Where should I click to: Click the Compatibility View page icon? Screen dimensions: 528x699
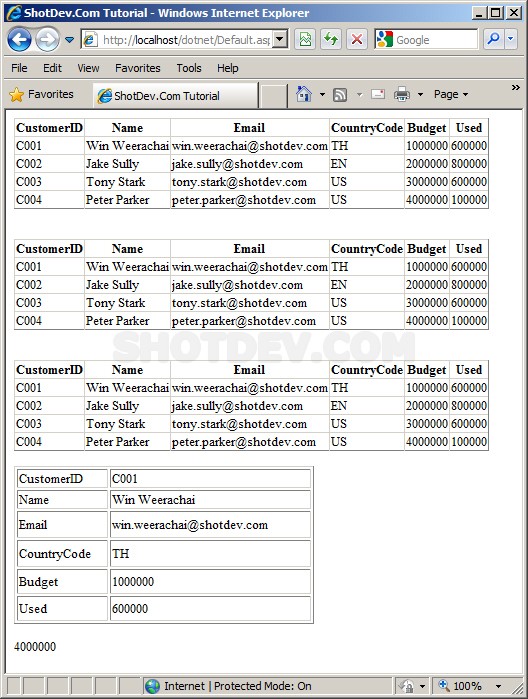click(305, 40)
